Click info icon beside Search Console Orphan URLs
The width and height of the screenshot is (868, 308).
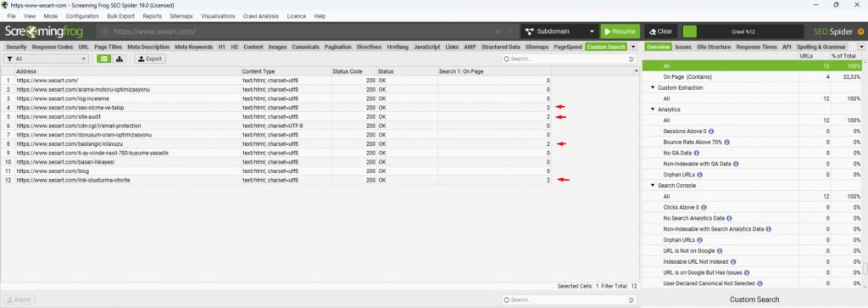(x=699, y=240)
